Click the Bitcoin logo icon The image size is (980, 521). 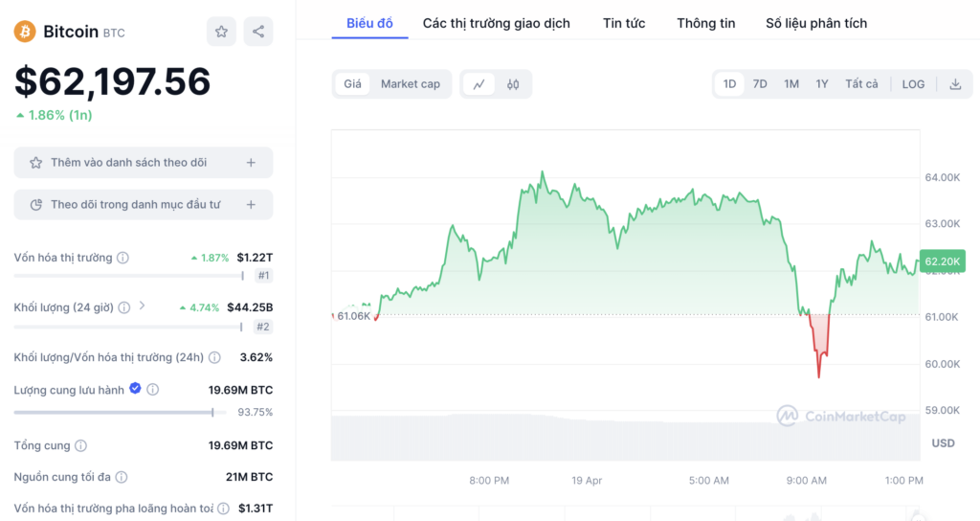[x=25, y=32]
